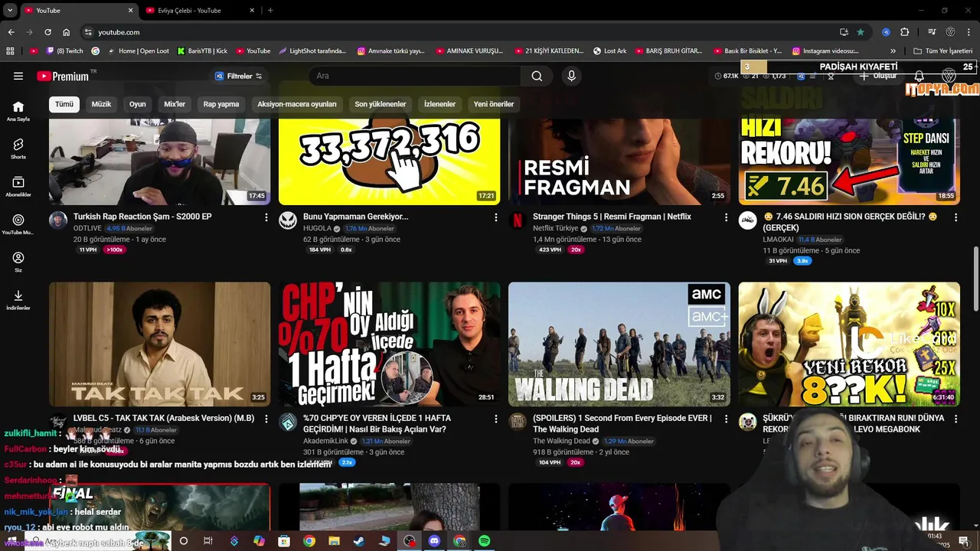Open more options for 7.46 SALDIRI HIZI video

tap(955, 217)
